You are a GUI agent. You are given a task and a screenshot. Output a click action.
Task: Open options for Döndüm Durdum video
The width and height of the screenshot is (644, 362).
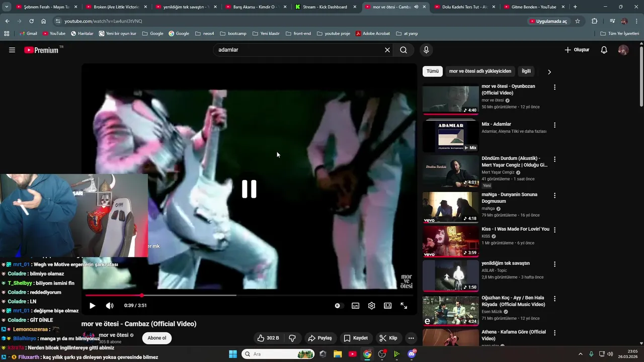pyautogui.click(x=554, y=159)
